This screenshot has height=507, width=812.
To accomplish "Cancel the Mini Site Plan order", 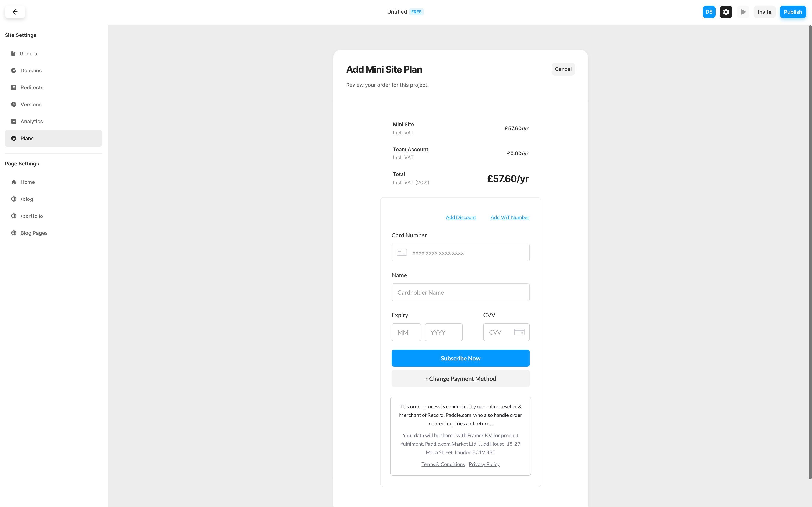I will pyautogui.click(x=563, y=69).
